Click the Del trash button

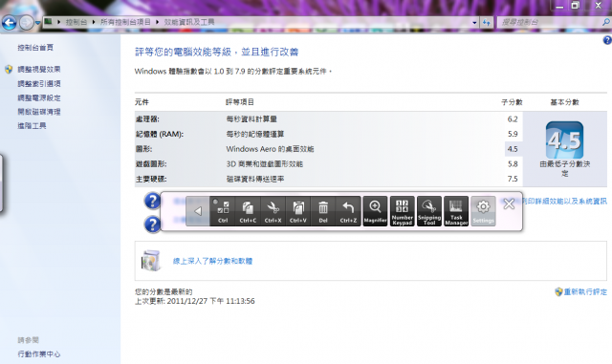pos(323,211)
